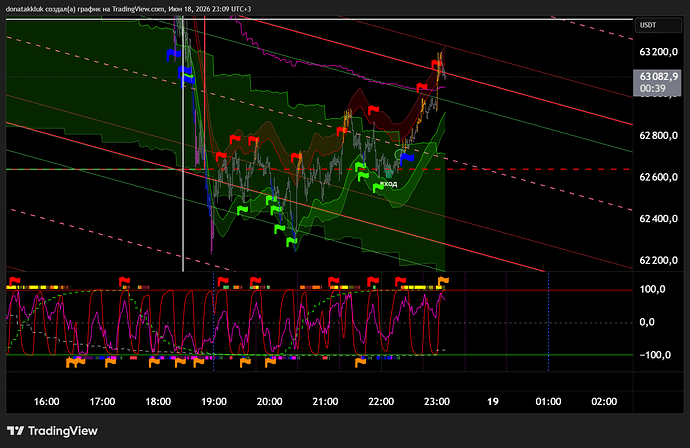This screenshot has width=690, height=448.
Task: Click the blue flag beside the green circle marker
Action: (407, 157)
